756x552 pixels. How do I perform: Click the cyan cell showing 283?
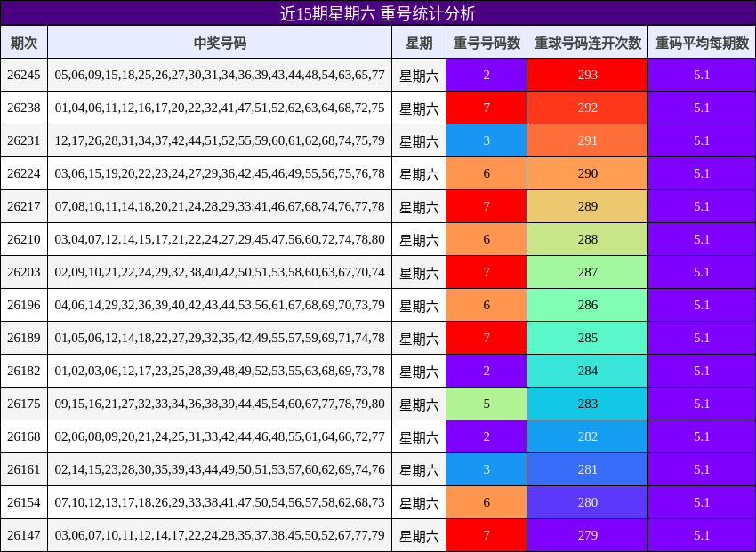(x=587, y=404)
